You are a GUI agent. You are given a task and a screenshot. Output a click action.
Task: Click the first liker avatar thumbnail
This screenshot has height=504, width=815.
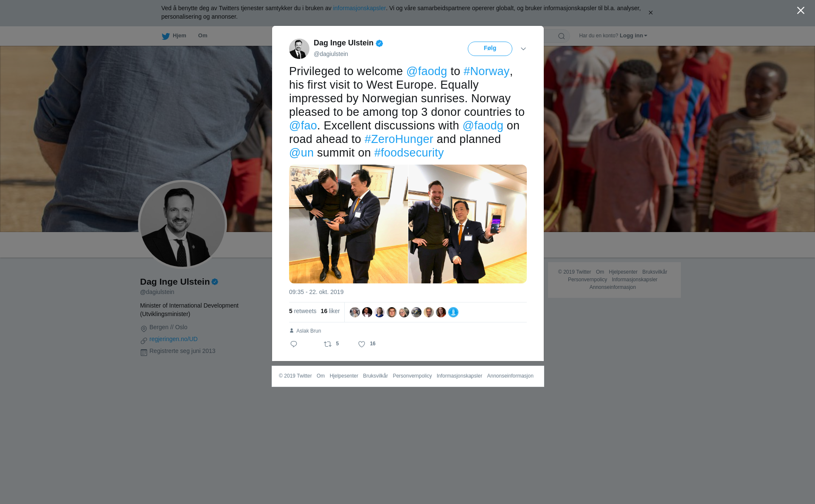(x=355, y=312)
